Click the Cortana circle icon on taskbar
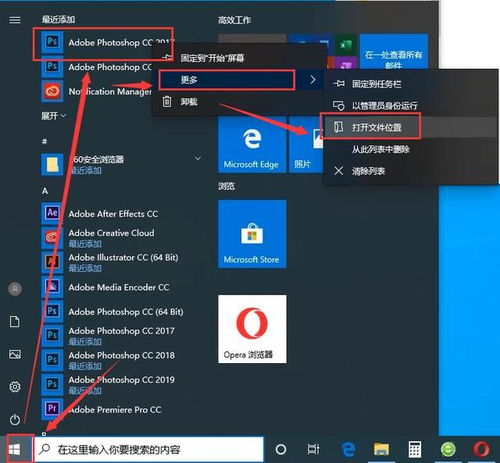This screenshot has height=463, width=500. (x=281, y=449)
